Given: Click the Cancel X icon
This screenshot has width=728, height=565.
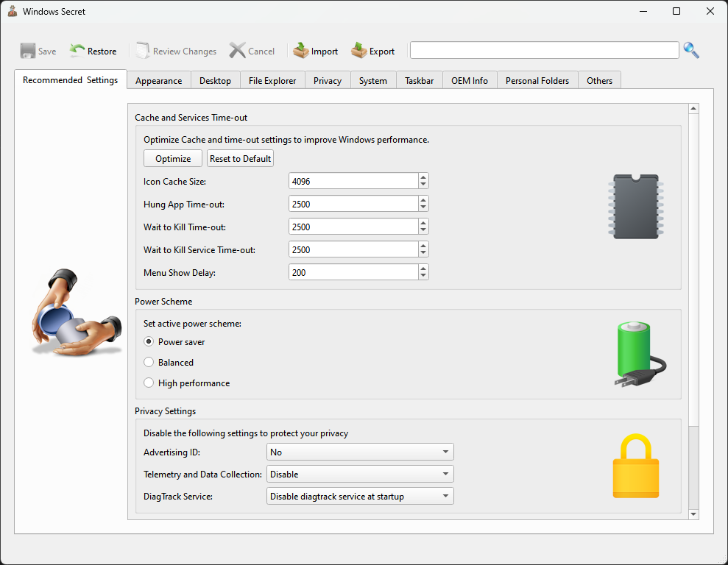Looking at the screenshot, I should point(237,51).
